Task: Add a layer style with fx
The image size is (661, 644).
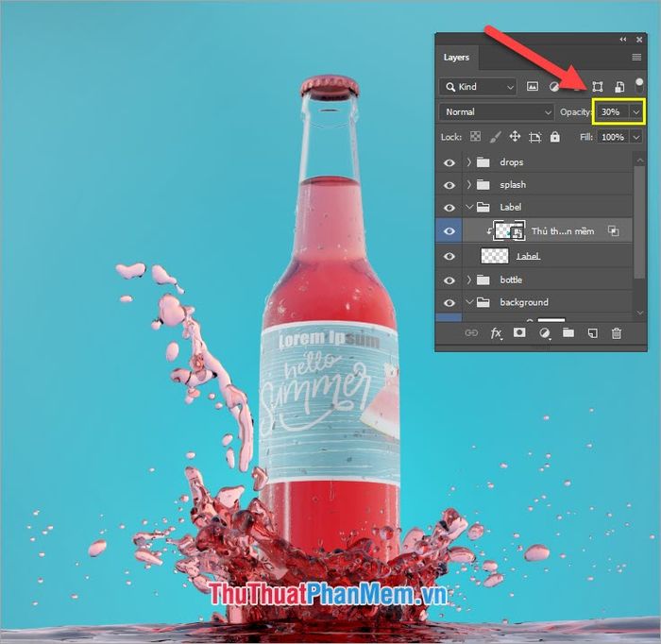Action: click(x=496, y=333)
